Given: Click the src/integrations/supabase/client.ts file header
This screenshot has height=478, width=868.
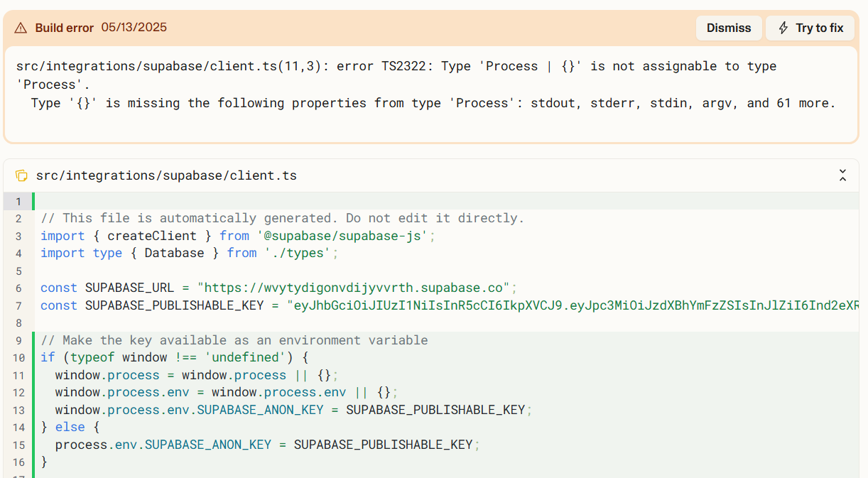Looking at the screenshot, I should click(x=166, y=175).
